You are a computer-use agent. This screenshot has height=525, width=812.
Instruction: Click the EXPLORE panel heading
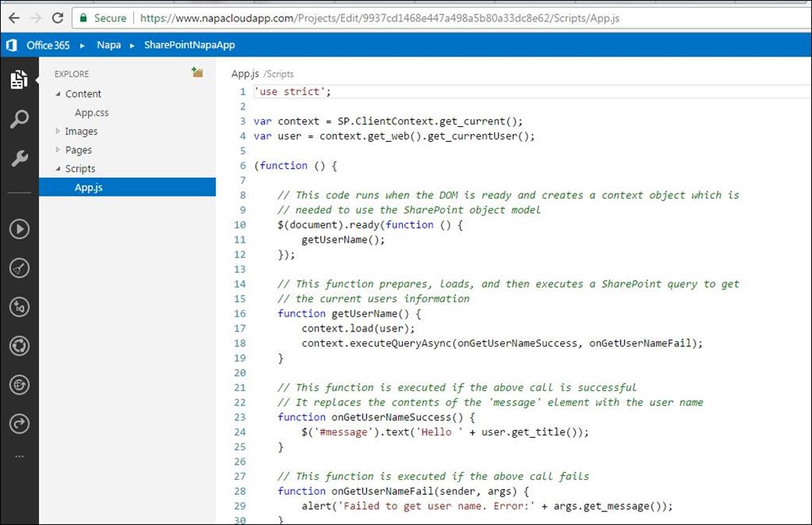[71, 74]
